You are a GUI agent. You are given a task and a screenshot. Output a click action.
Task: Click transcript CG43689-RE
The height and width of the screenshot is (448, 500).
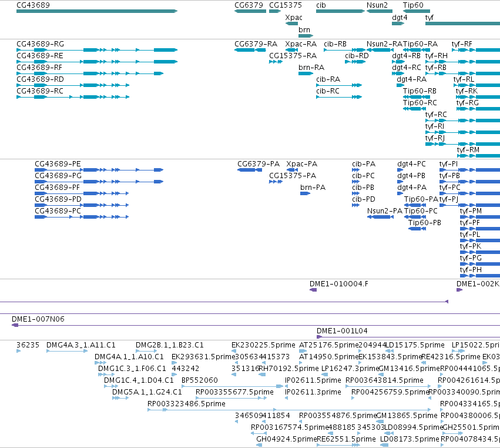97,62
